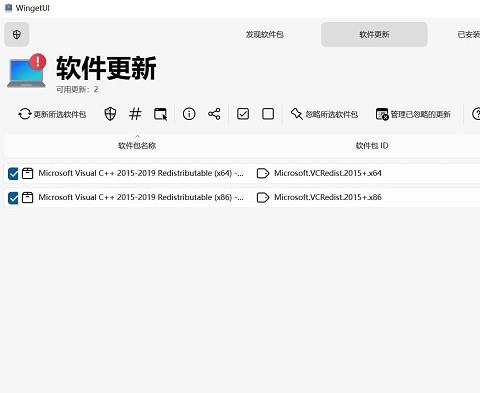Screen dimensions: 480x393
Task: Click 更新所选软件包 button
Action: pos(52,114)
